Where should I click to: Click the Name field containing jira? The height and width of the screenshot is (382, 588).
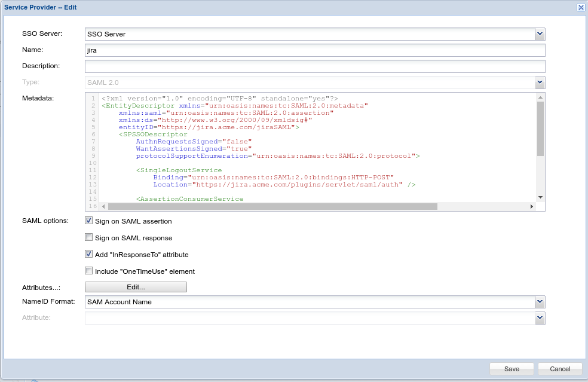[315, 50]
